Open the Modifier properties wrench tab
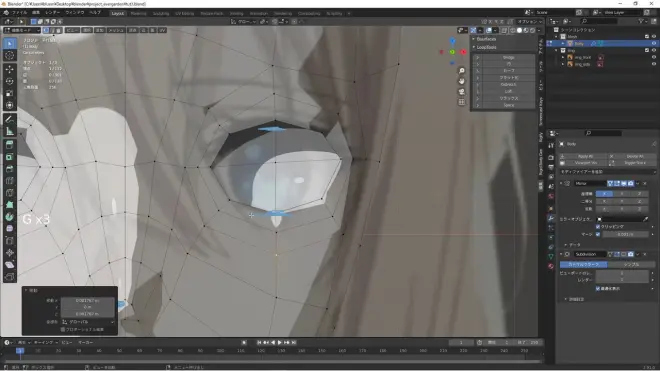The image size is (660, 371). pyautogui.click(x=551, y=218)
